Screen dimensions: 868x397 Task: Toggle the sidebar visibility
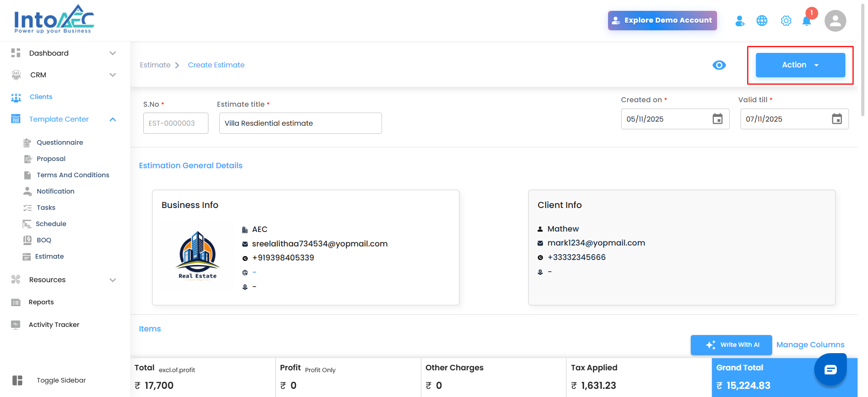click(x=18, y=380)
